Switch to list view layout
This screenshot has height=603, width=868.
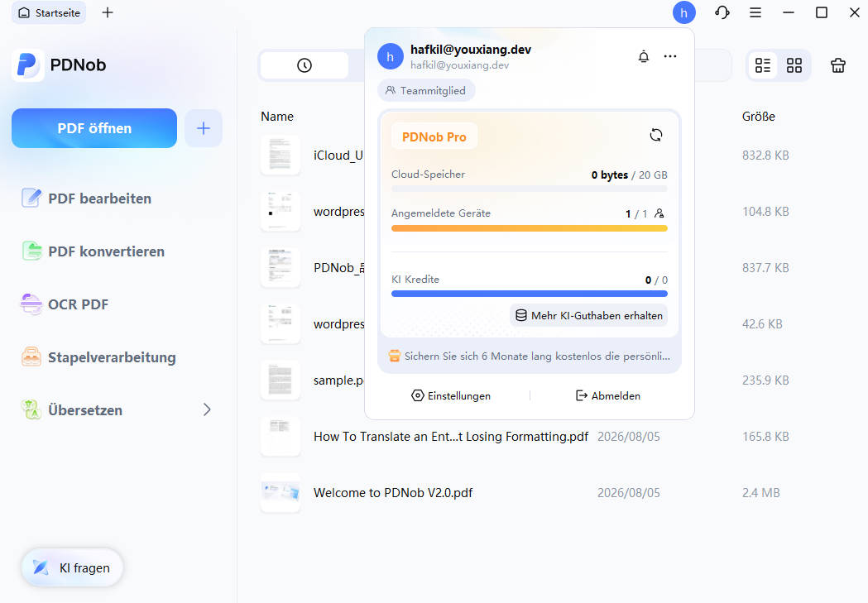pos(763,65)
